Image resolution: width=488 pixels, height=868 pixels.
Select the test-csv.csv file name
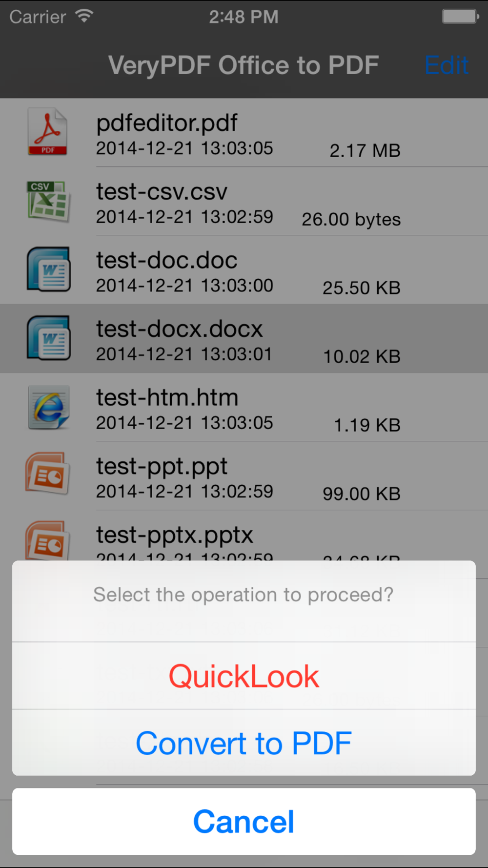162,191
